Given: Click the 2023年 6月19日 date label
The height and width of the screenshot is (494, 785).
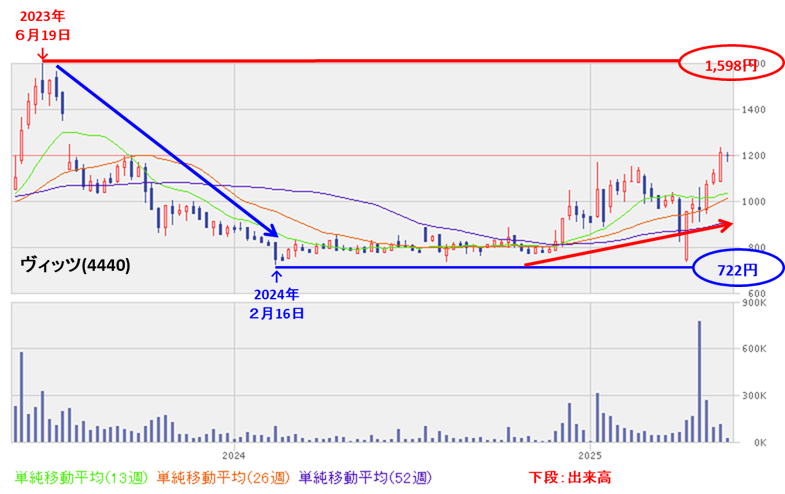Looking at the screenshot, I should point(43,26).
